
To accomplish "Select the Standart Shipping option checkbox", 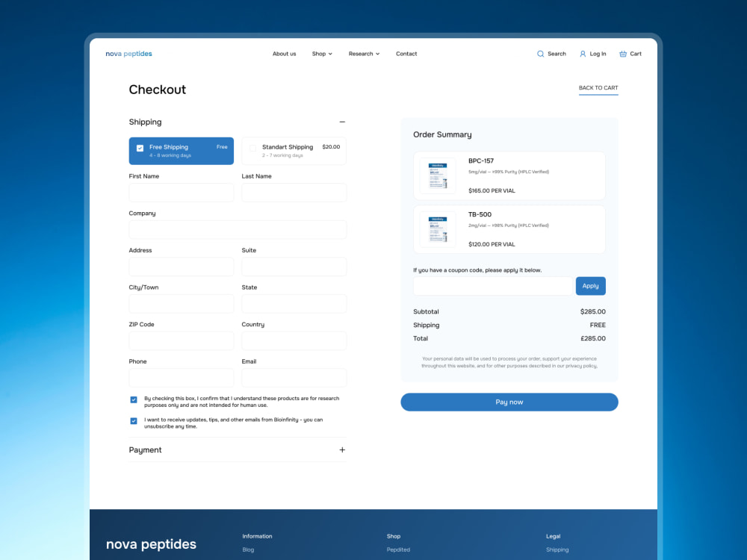I will click(x=253, y=148).
